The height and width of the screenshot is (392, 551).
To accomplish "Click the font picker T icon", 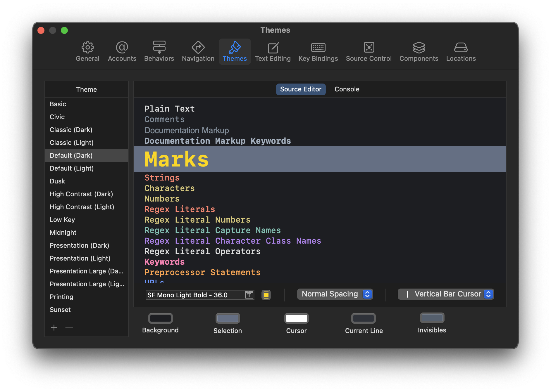I will (x=249, y=295).
